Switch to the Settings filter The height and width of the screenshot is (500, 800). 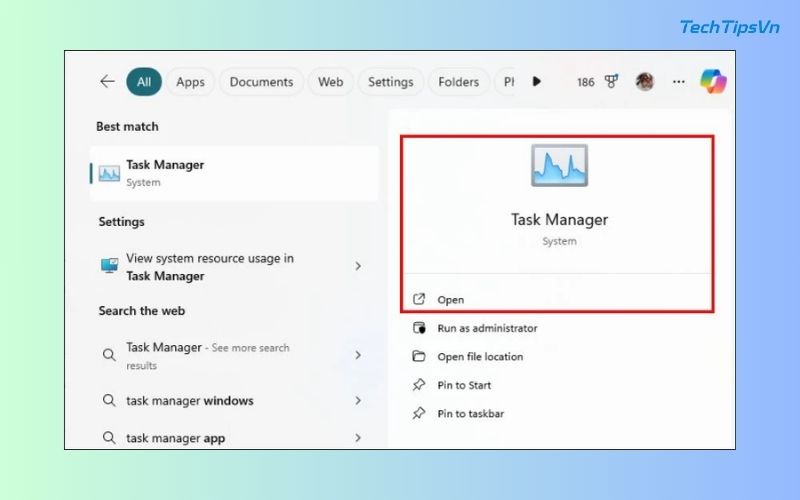tap(391, 82)
